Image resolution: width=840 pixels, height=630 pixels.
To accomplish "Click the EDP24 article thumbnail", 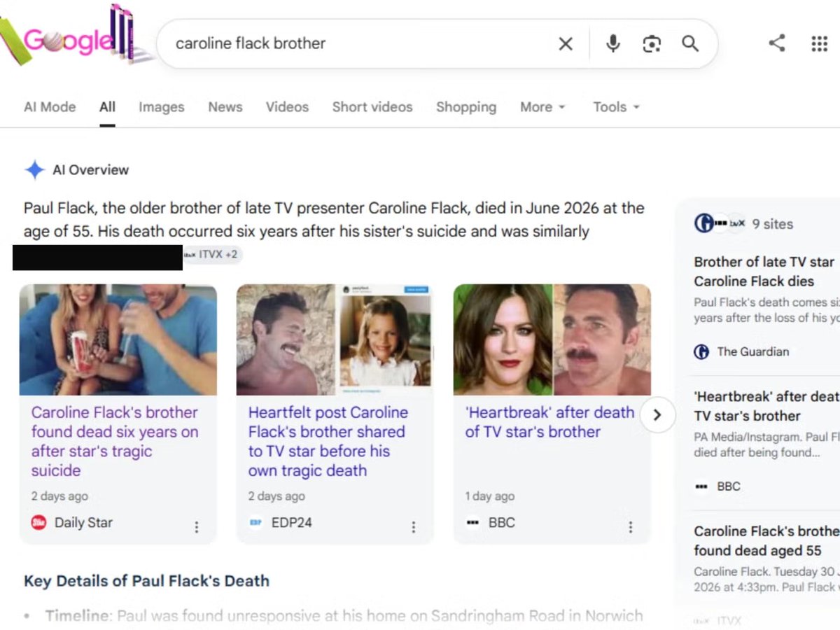I will tap(335, 339).
